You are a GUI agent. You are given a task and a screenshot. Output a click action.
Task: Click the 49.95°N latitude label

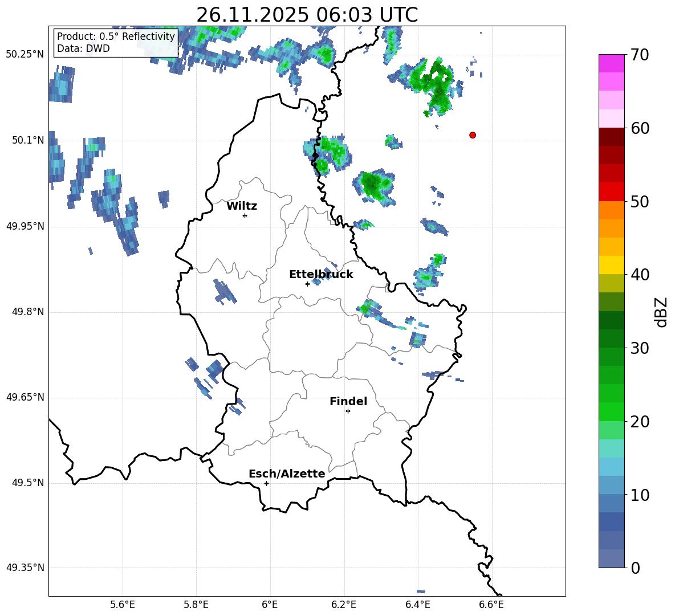pyautogui.click(x=25, y=226)
